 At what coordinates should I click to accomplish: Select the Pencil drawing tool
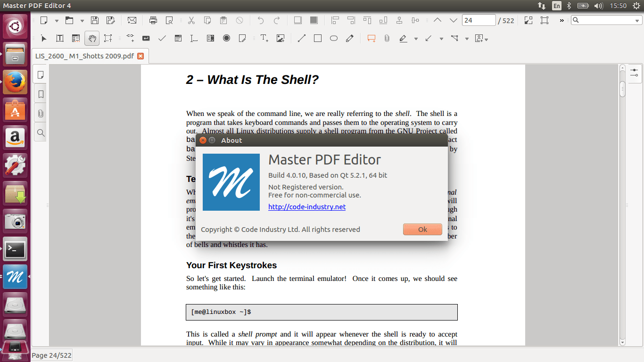pos(350,38)
